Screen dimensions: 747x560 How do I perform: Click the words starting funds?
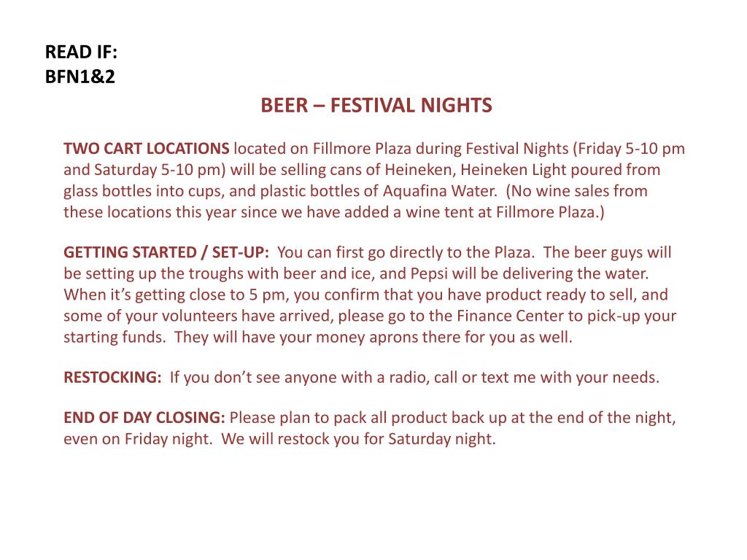coord(115,338)
